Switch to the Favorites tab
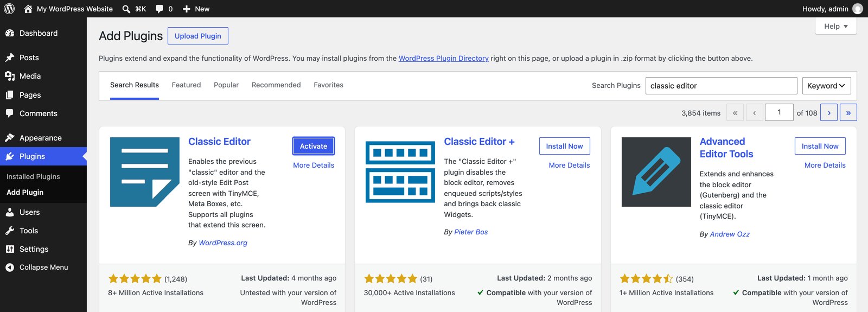 tap(328, 85)
